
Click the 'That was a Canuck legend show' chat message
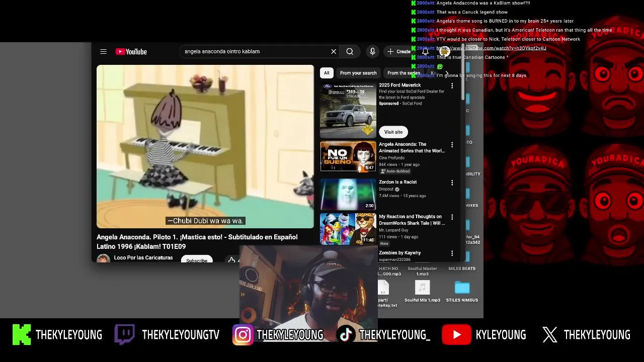[x=472, y=12]
